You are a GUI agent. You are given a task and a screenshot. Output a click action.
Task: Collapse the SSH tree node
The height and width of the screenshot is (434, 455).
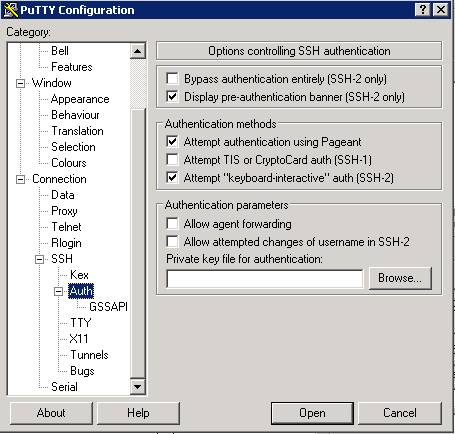click(40, 260)
